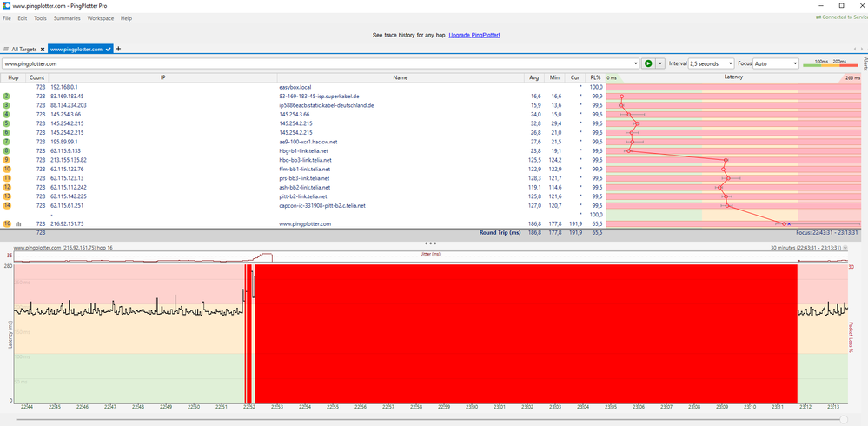Open the Focus dropdown set to Auto
This screenshot has width=868, height=426.
[x=776, y=63]
